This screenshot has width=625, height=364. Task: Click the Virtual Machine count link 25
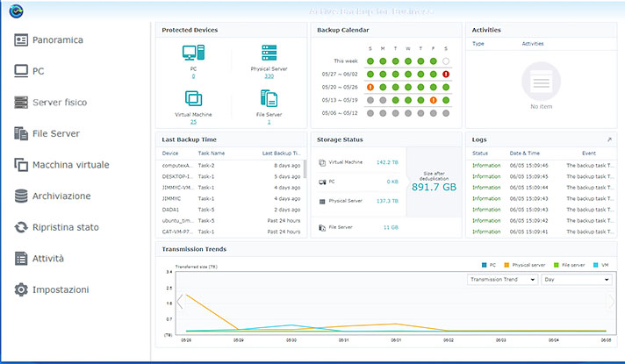click(193, 122)
